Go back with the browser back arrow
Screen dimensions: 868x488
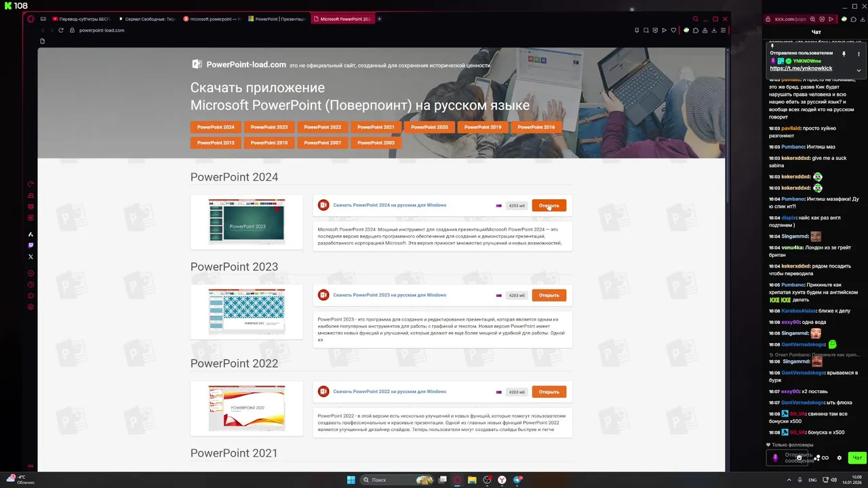point(43,30)
